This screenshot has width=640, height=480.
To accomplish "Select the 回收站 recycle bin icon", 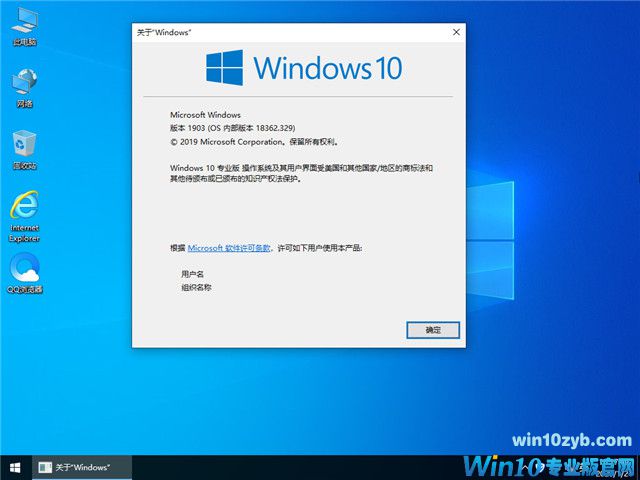I will (24, 148).
